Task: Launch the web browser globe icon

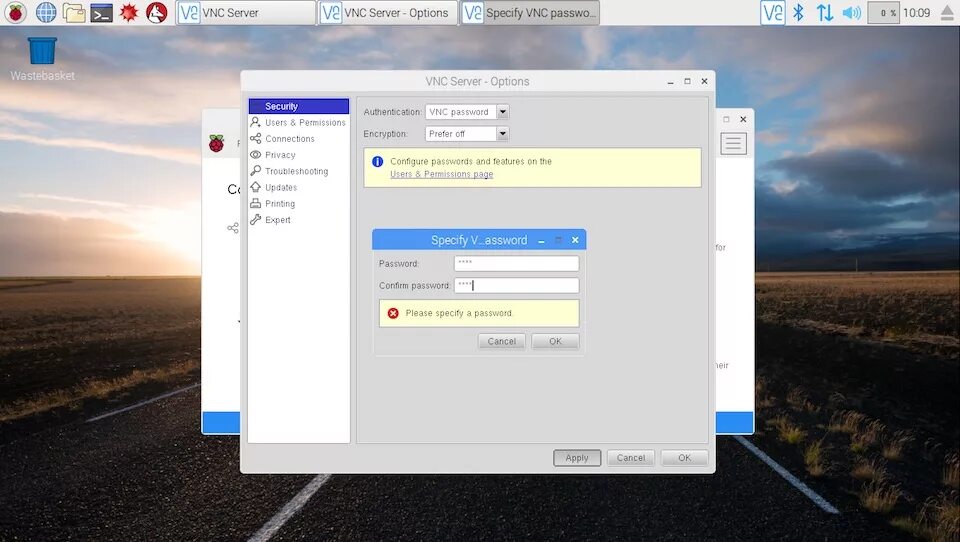Action: point(46,12)
